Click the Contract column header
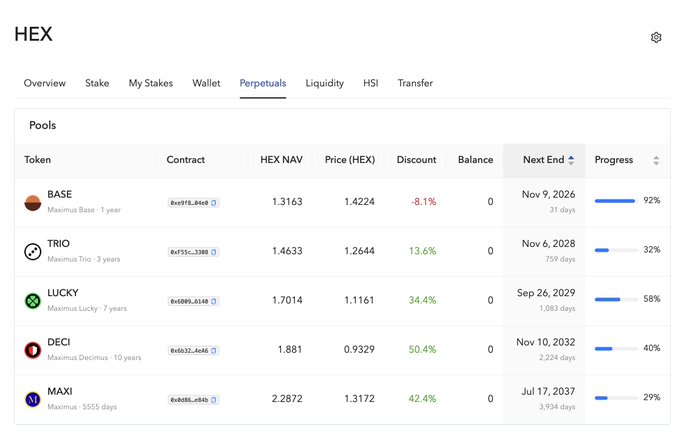680x433 pixels. 186,160
